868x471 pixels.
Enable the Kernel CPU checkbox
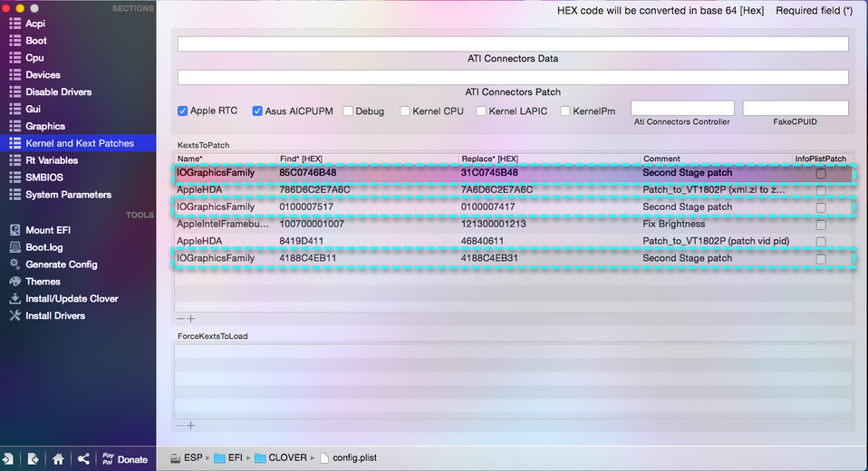(x=405, y=111)
